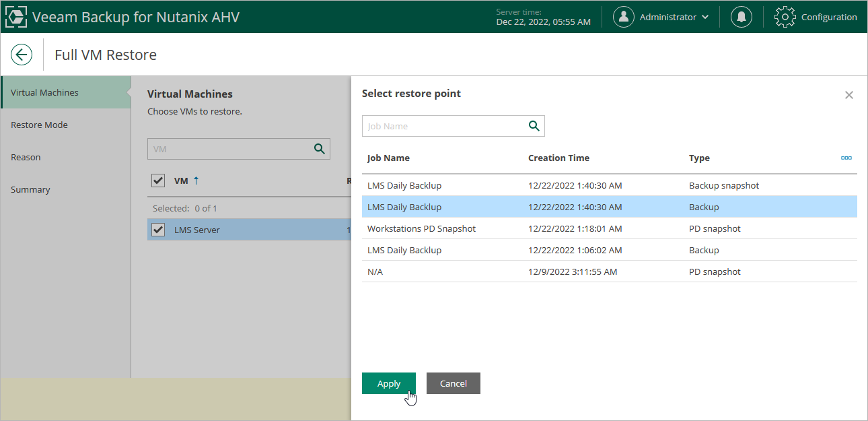Go back using the back arrow

pos(22,55)
